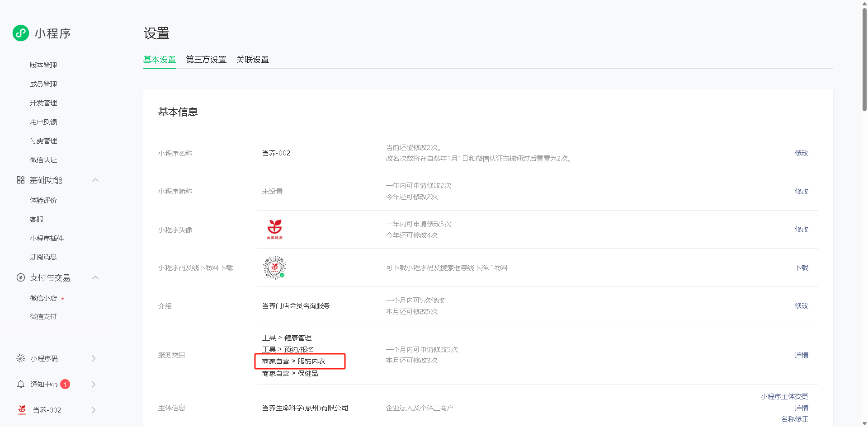Click the mini program QR code image
868x427 pixels.
[274, 267]
